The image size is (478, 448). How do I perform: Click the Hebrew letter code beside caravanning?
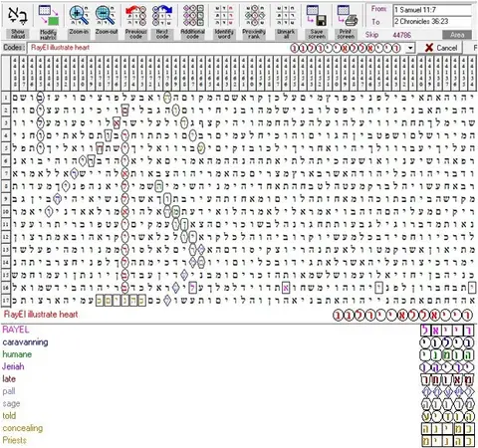447,342
